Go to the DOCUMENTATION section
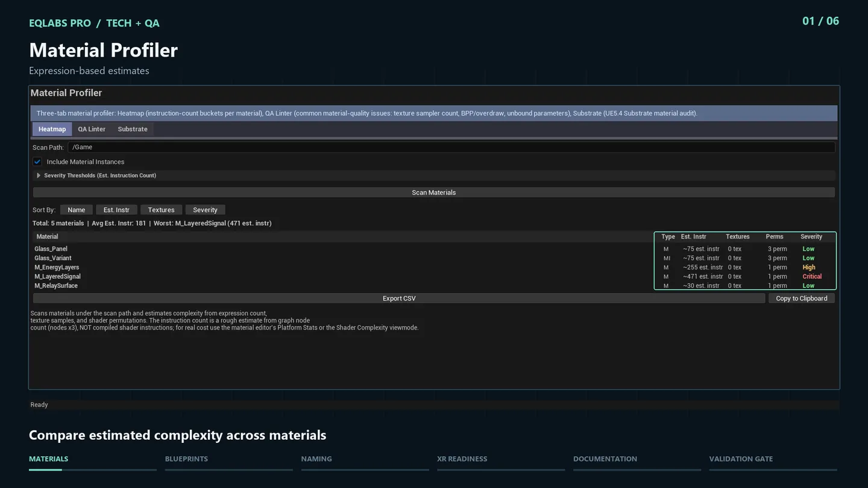The width and height of the screenshot is (868, 488). [x=605, y=459]
